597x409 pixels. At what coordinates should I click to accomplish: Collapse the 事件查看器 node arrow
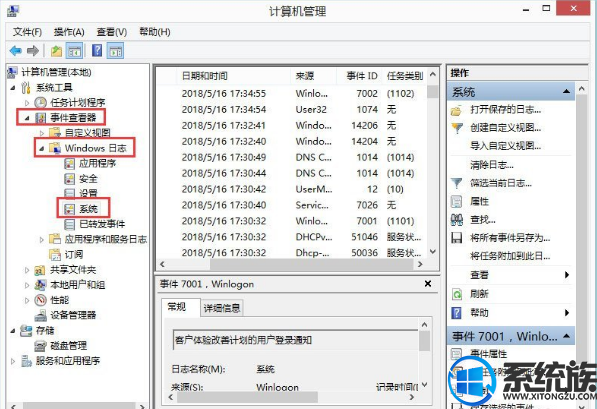(x=27, y=118)
